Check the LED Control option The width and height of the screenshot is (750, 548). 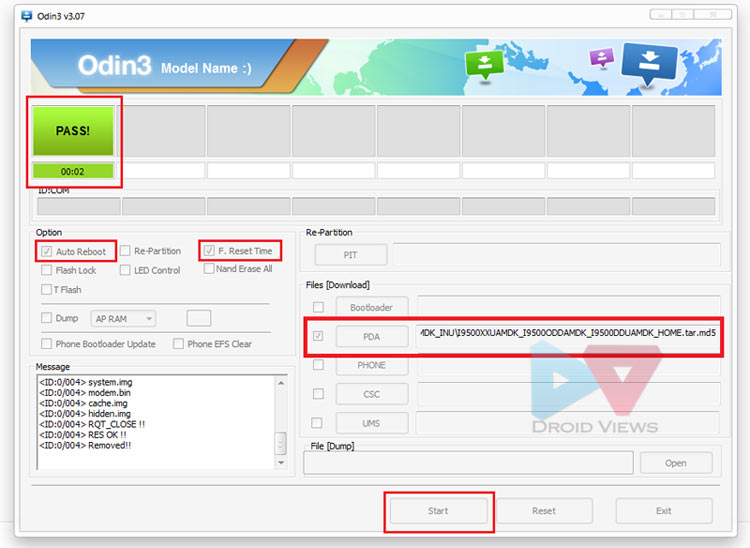(125, 270)
